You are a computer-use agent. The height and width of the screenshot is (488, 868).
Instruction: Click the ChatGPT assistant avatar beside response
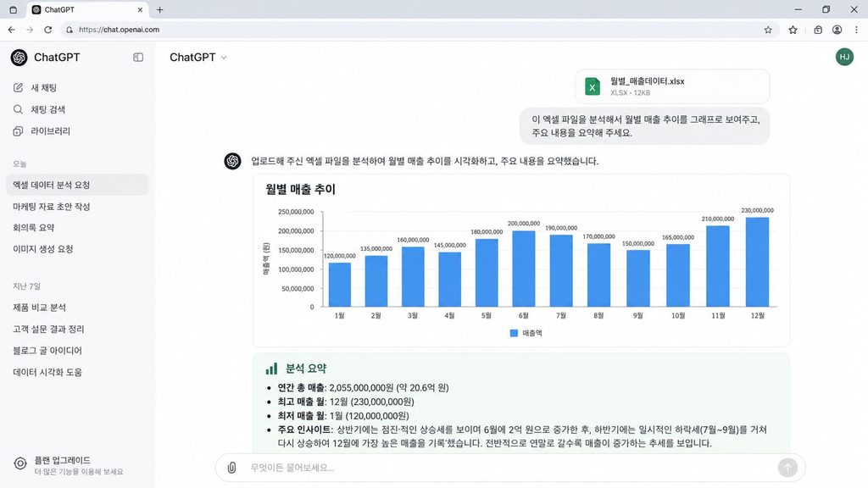pyautogui.click(x=232, y=161)
